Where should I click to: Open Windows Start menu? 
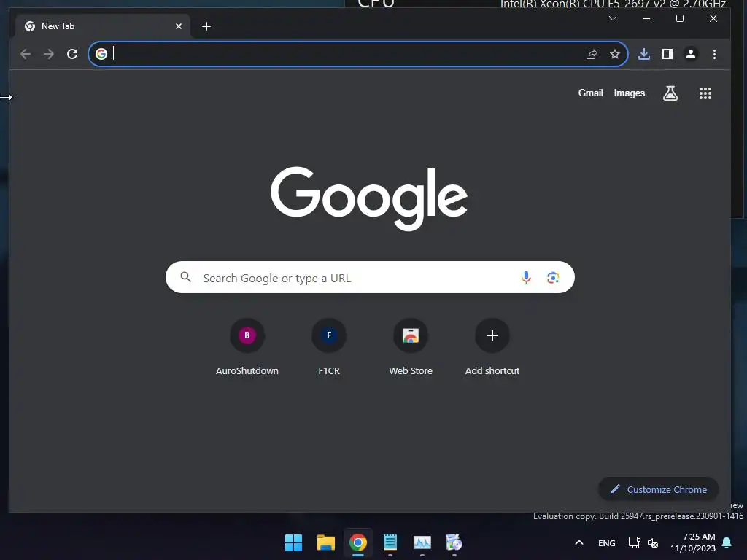(x=293, y=542)
